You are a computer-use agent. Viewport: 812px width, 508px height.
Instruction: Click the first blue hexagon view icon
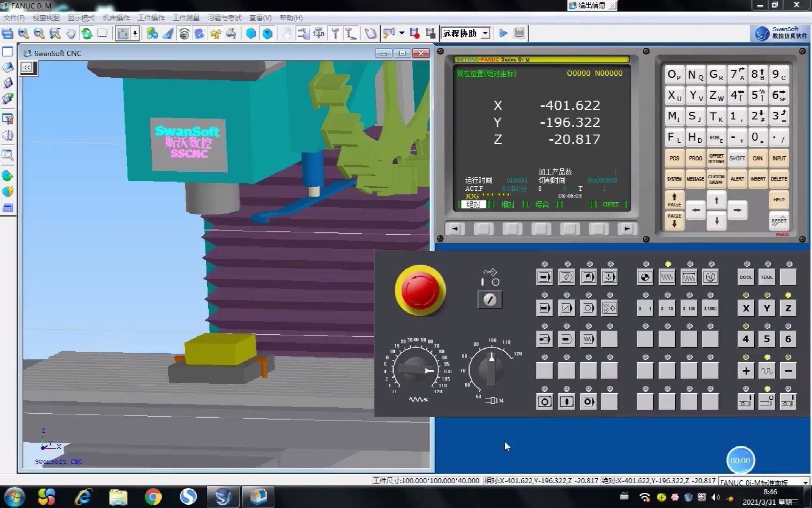[x=251, y=33]
